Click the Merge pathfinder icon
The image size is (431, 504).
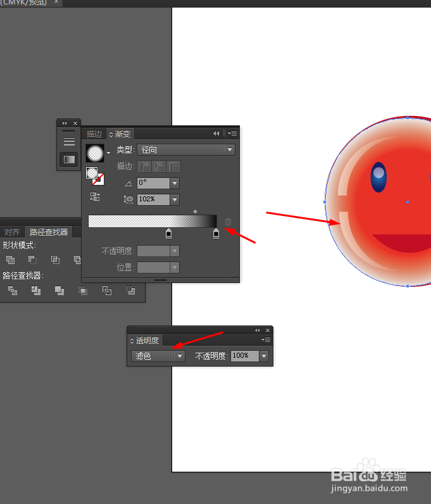(59, 291)
